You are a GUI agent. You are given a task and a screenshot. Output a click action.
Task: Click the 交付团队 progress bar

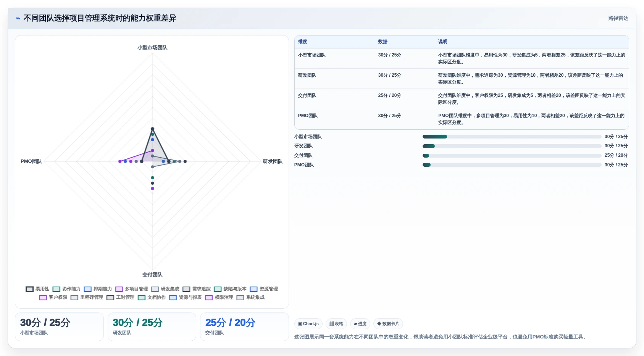coord(512,156)
